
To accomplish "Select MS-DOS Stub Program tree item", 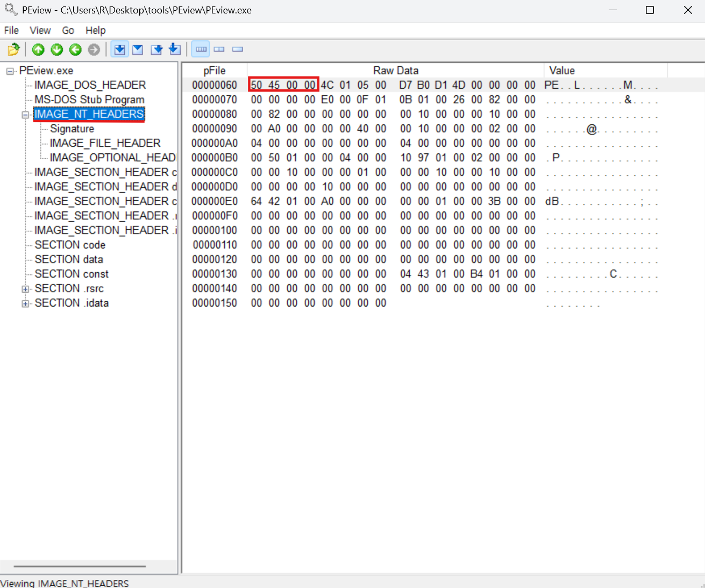I will pos(89,100).
